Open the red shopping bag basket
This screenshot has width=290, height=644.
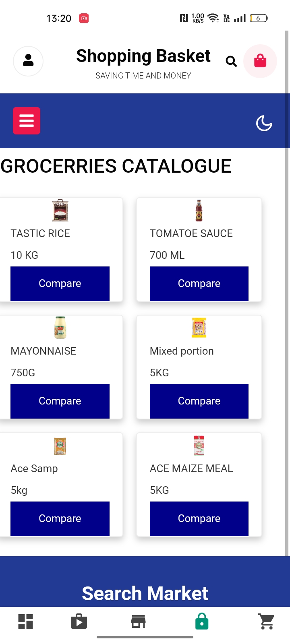pyautogui.click(x=260, y=61)
